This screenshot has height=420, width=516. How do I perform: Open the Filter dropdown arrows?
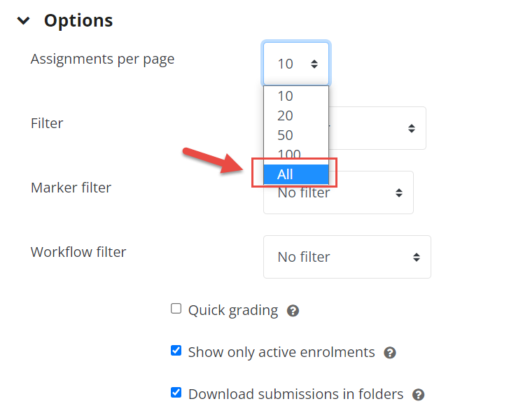pos(412,128)
